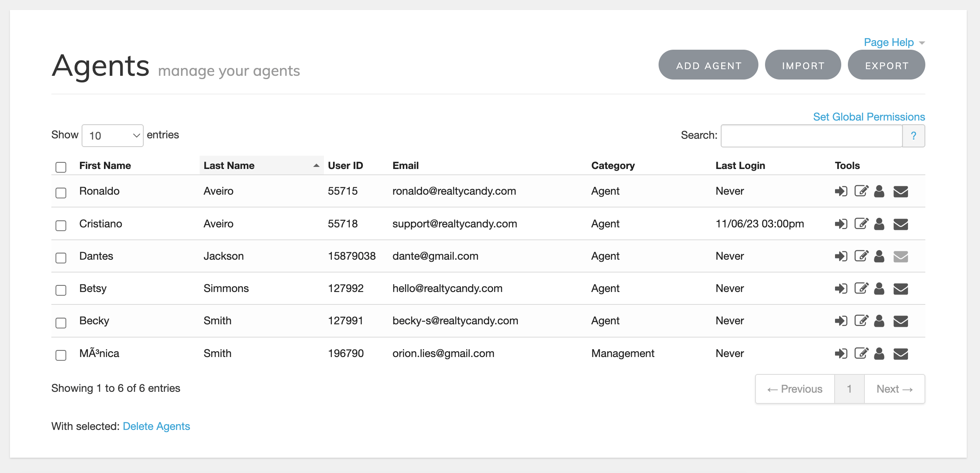Image resolution: width=980 pixels, height=473 pixels.
Task: Click the login-as icon for MÃ³nica Smith
Action: coord(841,354)
